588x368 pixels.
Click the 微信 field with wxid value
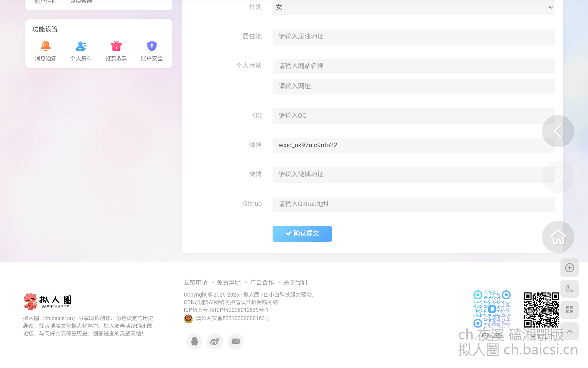pos(414,145)
